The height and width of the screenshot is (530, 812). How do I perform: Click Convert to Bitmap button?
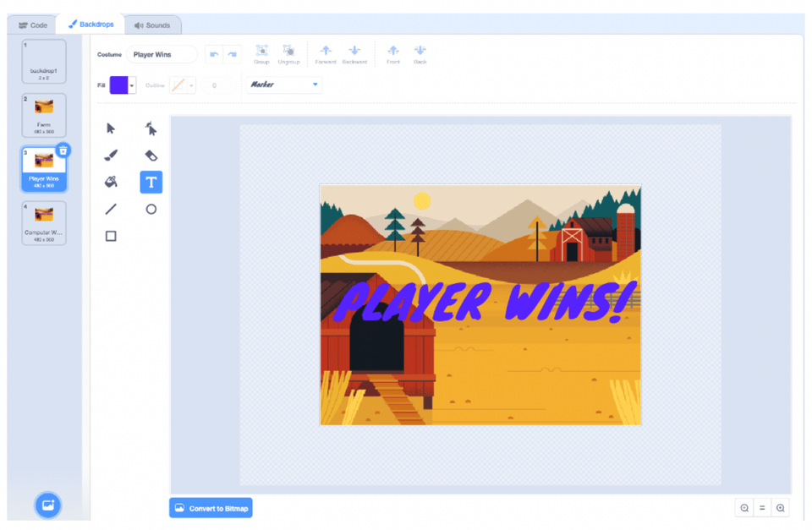coord(211,508)
